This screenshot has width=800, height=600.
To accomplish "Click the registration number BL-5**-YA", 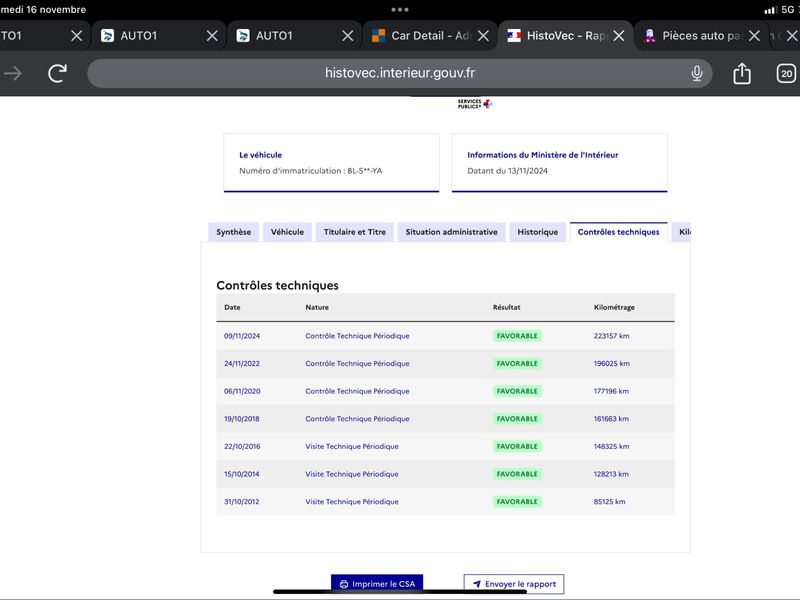I will point(364,170).
